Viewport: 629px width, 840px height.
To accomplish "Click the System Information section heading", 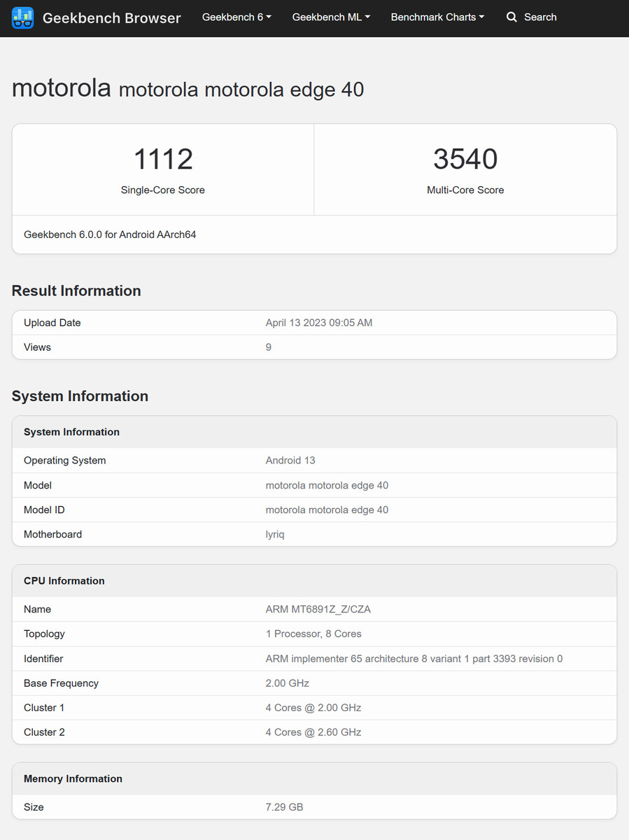I will click(80, 396).
